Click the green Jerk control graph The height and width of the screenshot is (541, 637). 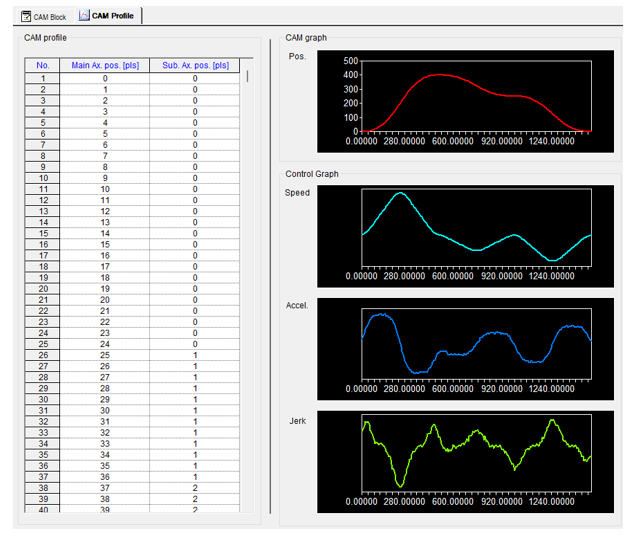pos(466,462)
